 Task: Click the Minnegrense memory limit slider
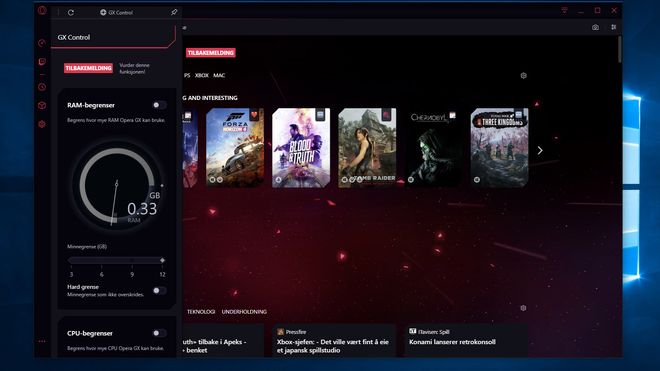[x=116, y=260]
